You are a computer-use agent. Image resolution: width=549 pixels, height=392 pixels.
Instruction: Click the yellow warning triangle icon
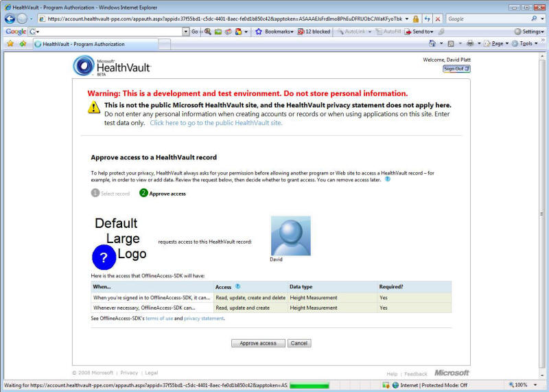pos(94,107)
